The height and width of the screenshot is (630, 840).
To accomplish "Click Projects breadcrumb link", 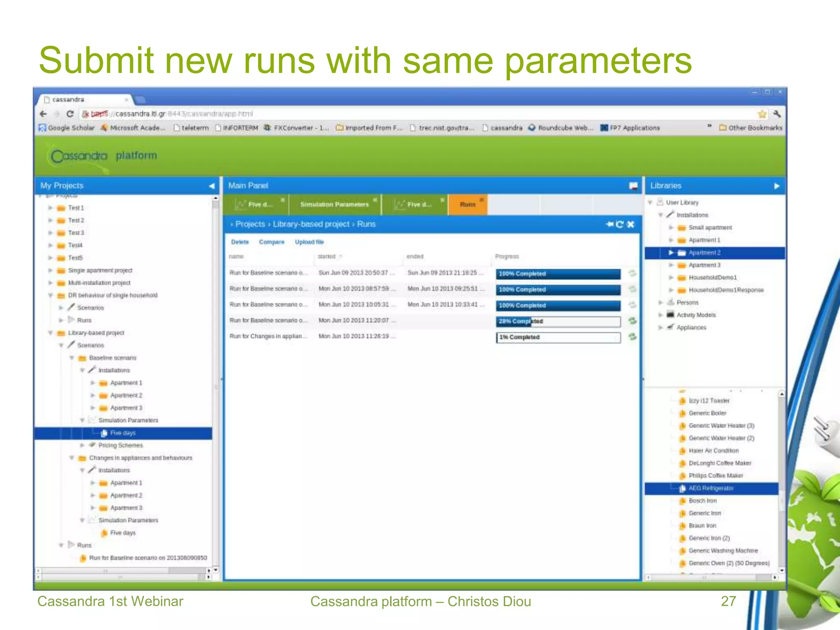I will point(250,224).
